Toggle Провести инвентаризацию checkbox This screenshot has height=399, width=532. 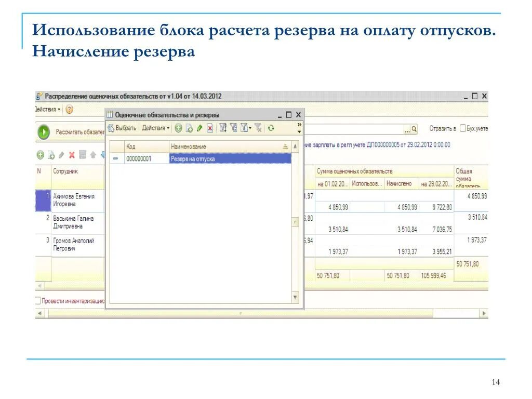coord(38,300)
